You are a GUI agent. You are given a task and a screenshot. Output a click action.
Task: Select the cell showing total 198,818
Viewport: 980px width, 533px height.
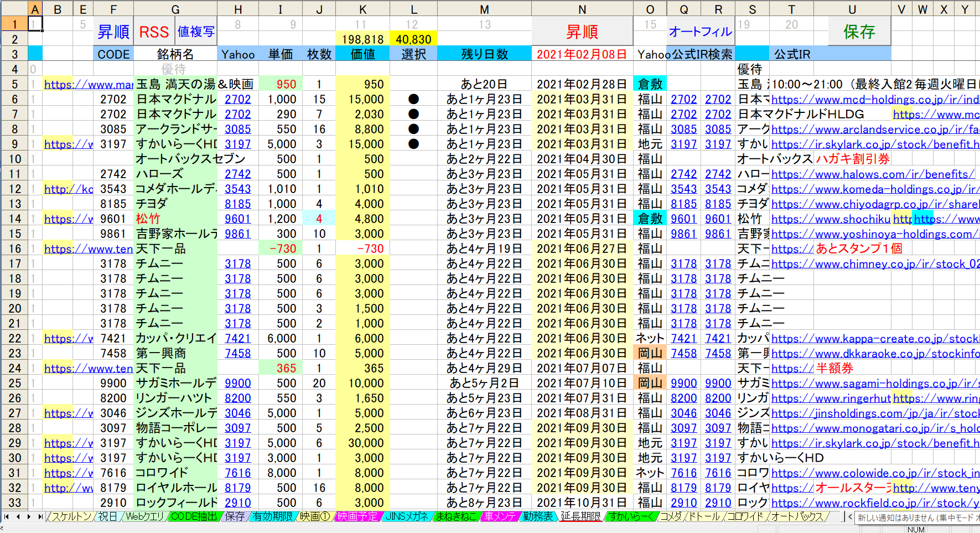point(362,39)
